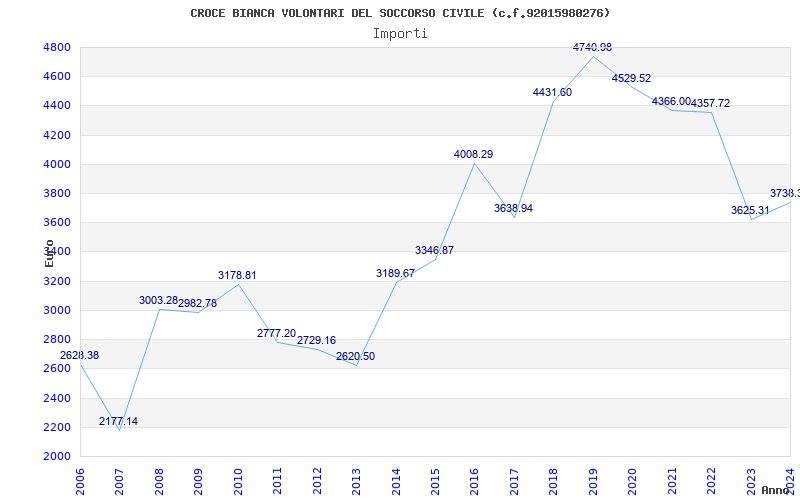Viewport: 800px width, 500px height.
Task: Select the 2013 year axis label
Action: coord(356,483)
